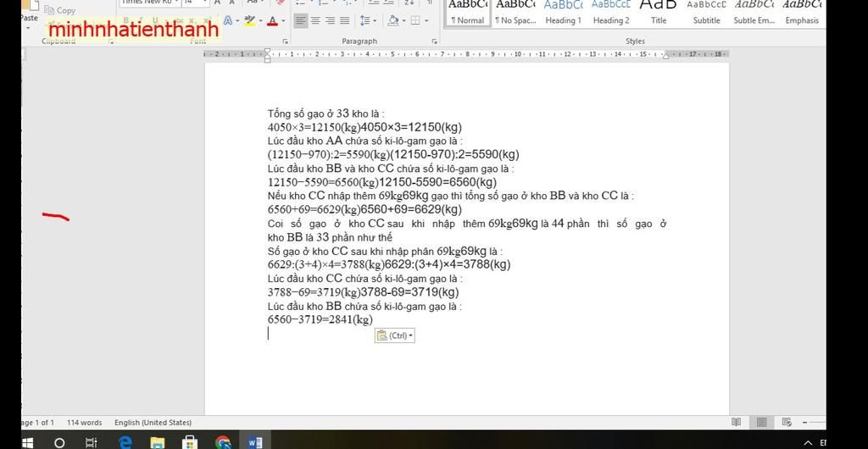Screen dimensions: 868x449
Task: Apply the Heading 2 style
Action: [611, 13]
